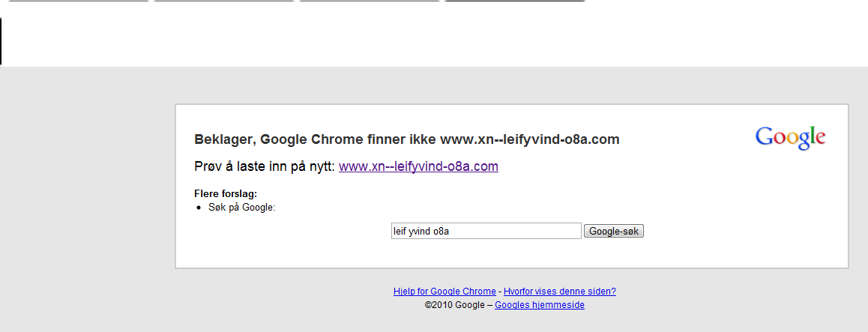Viewport: 868px width, 332px height.
Task: Click the red letter e of the Google logo
Action: tap(820, 139)
